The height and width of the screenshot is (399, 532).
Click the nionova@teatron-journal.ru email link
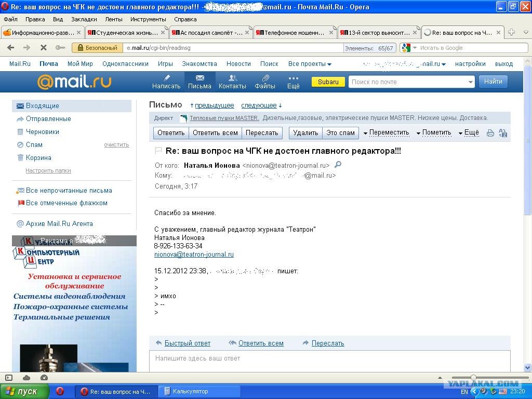point(194,255)
